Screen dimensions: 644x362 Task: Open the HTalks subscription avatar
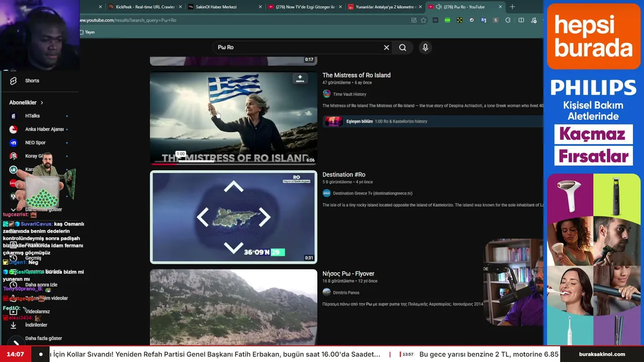(x=14, y=116)
